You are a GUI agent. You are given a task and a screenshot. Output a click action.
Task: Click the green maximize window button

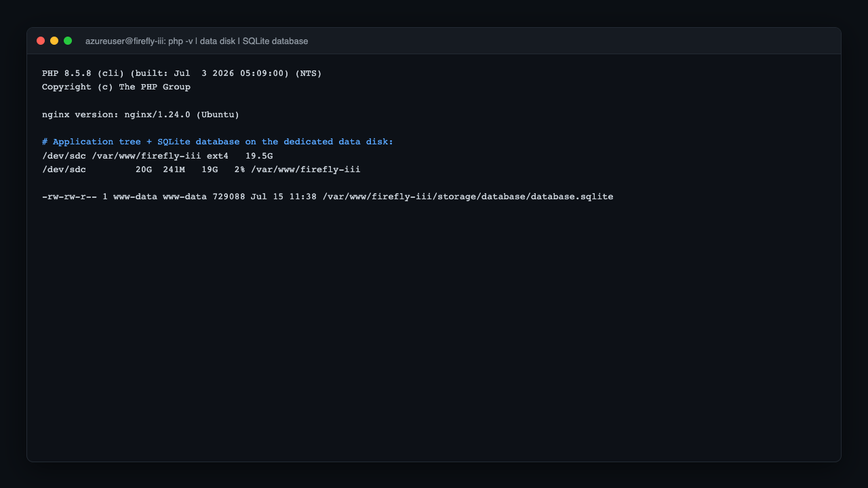[x=68, y=41]
